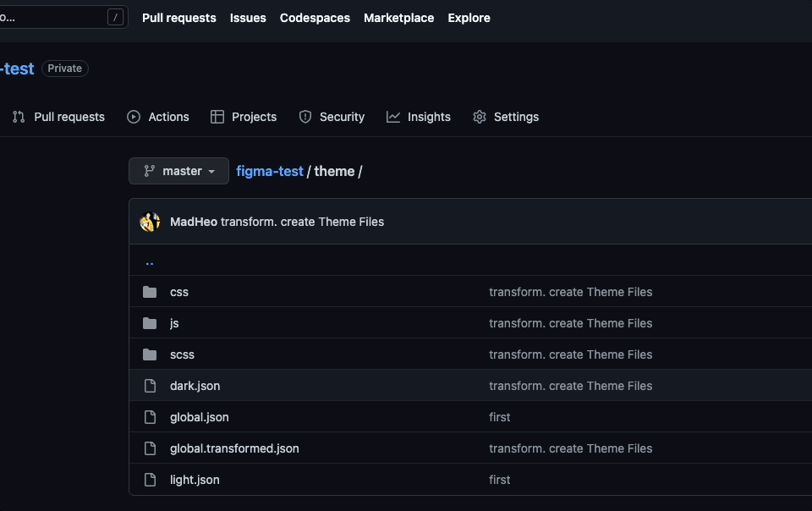This screenshot has height=511, width=812.
Task: Click the light.json file icon
Action: 150,480
